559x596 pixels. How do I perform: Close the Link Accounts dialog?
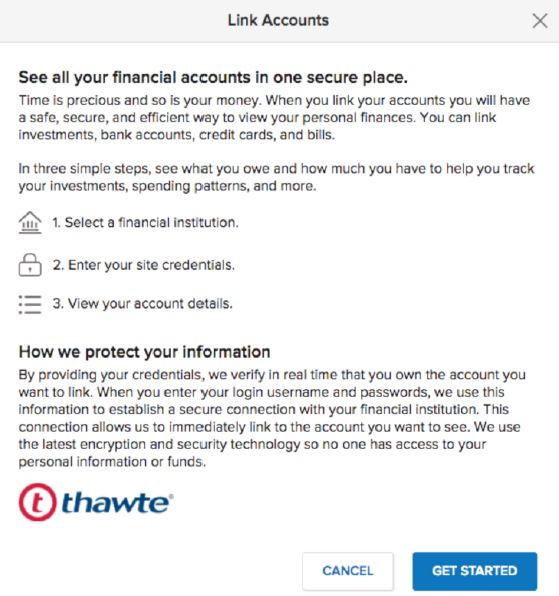540,21
